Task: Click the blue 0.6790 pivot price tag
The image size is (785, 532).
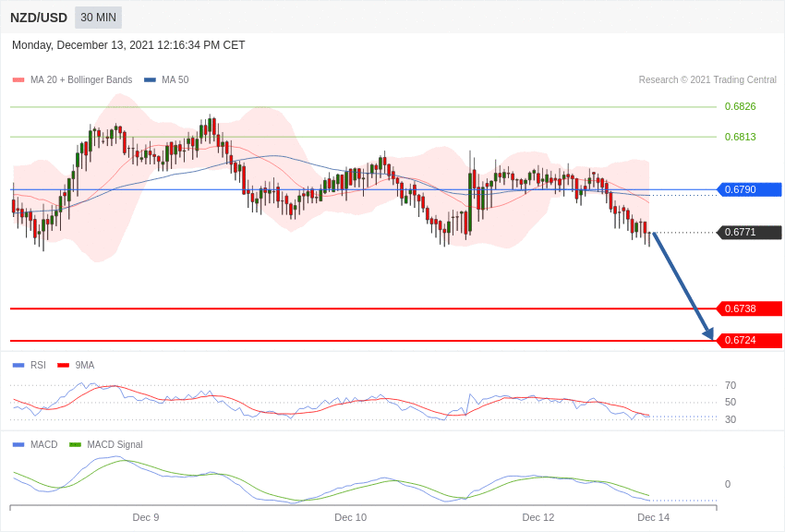Action: tap(749, 189)
